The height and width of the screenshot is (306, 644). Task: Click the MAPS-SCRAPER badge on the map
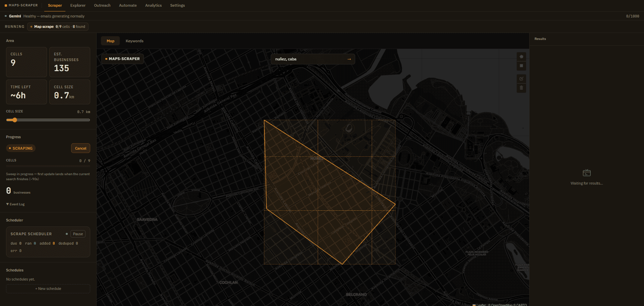(x=122, y=59)
